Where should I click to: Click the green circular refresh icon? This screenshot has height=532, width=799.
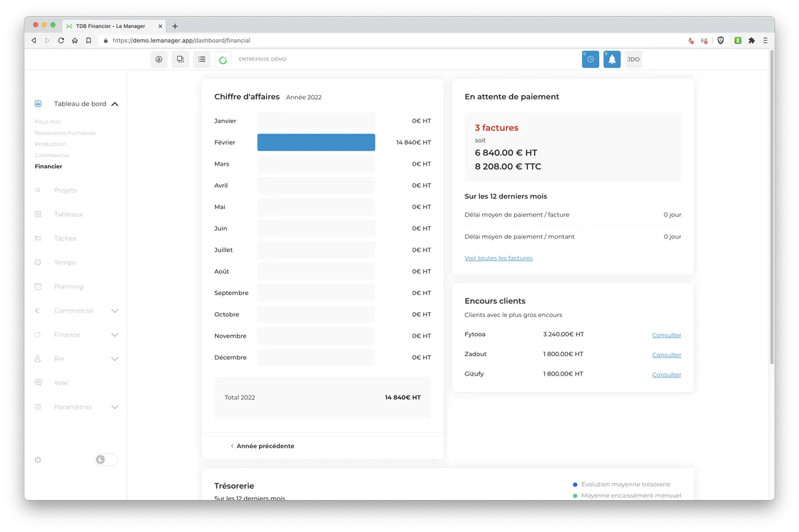[223, 60]
